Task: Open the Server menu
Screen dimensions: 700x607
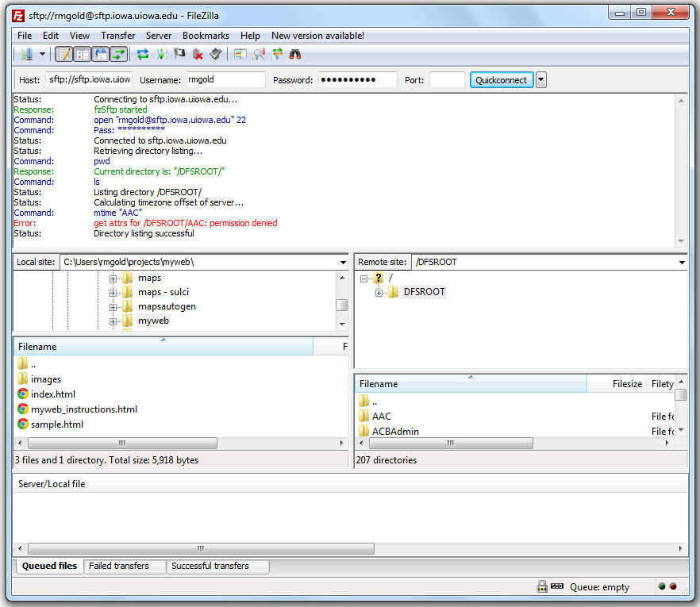Action: [x=159, y=36]
